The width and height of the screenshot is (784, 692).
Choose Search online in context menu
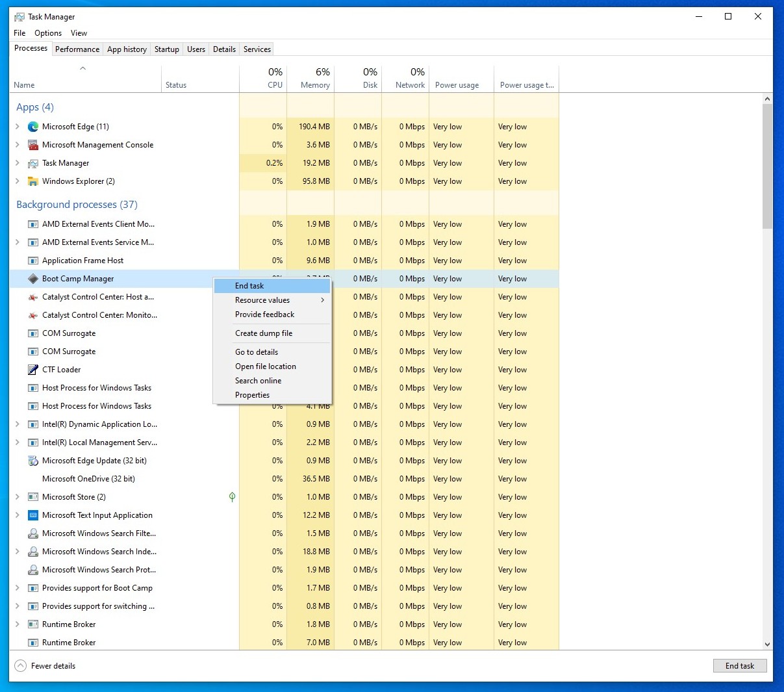point(272,381)
